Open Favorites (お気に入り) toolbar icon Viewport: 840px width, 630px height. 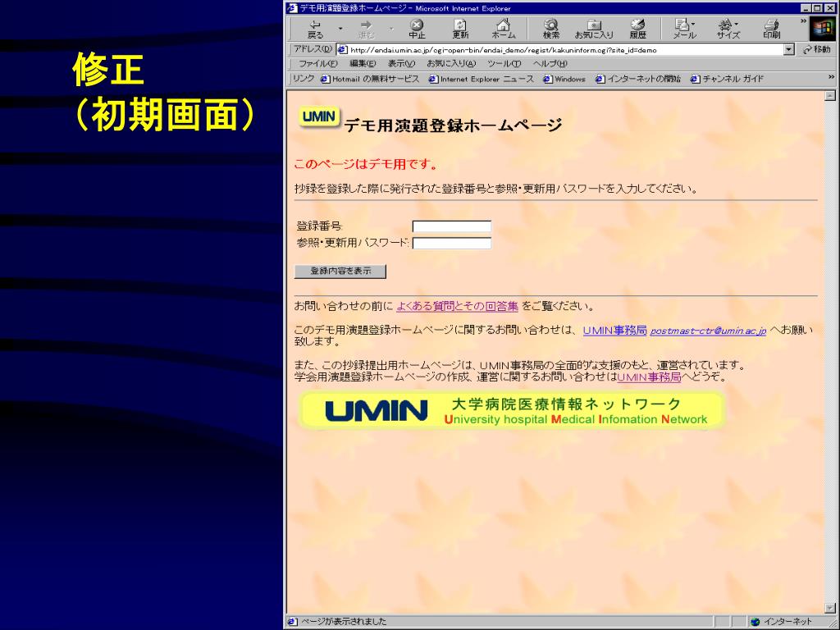click(x=594, y=29)
